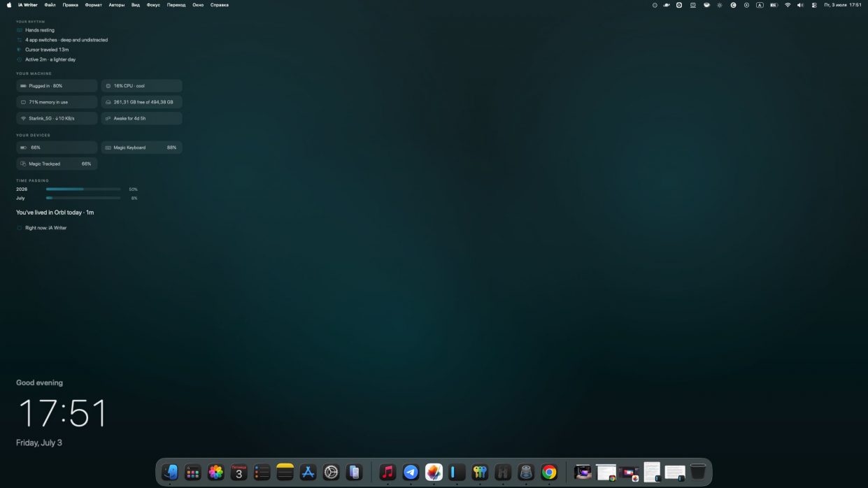Launch Google Chrome from the Dock
Image resolution: width=868 pixels, height=488 pixels.
[549, 473]
